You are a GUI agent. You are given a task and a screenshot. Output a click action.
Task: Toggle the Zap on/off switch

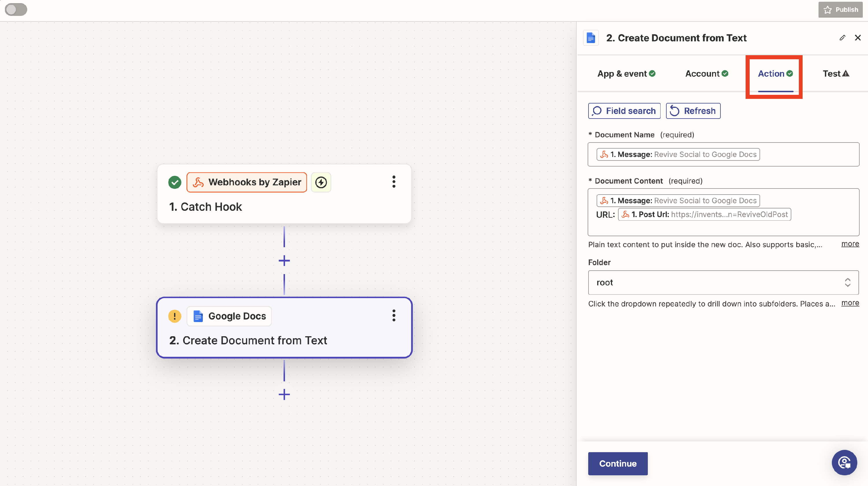click(16, 10)
